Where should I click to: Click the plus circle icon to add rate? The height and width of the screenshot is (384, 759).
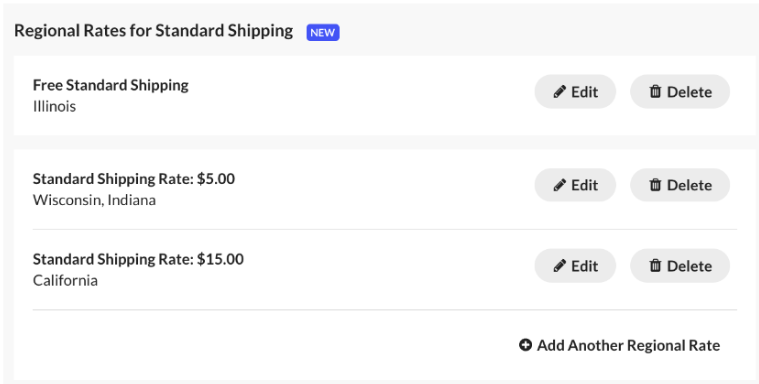click(x=525, y=345)
